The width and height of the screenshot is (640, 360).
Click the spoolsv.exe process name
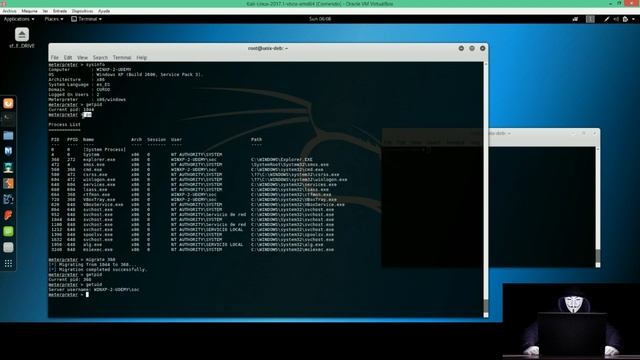(98, 235)
